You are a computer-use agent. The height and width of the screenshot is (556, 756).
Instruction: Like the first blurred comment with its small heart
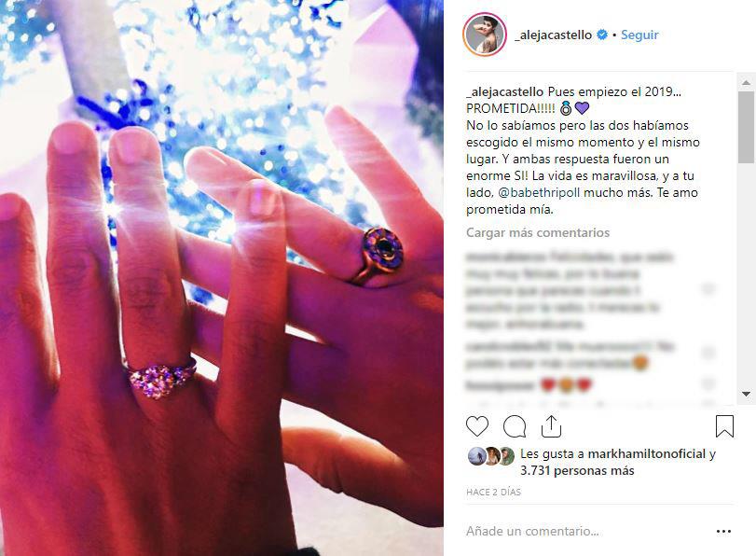708,289
